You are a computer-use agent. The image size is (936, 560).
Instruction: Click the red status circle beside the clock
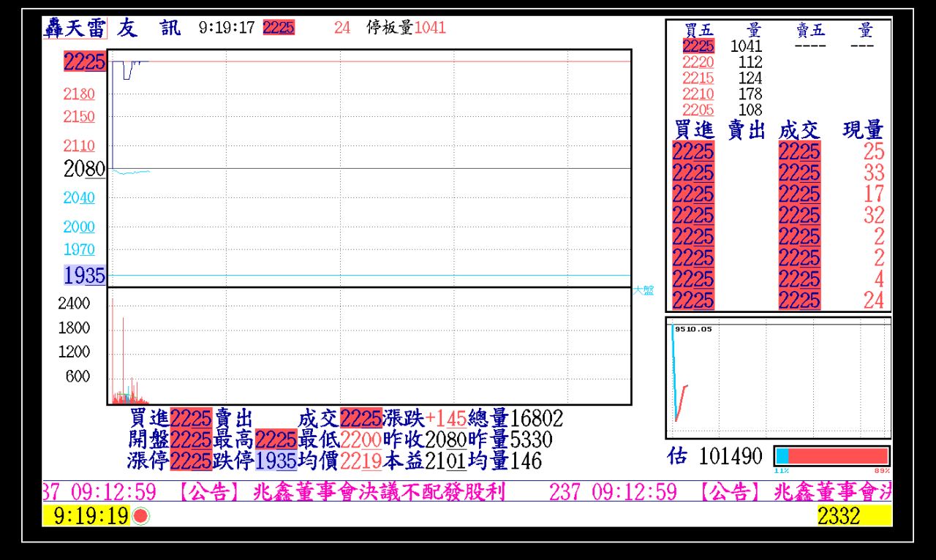141,516
